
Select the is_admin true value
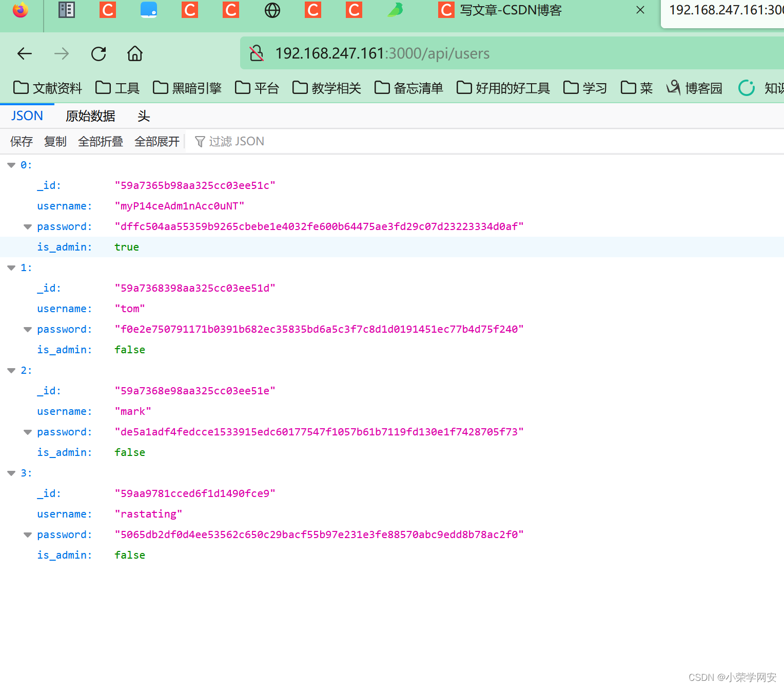[x=127, y=247]
